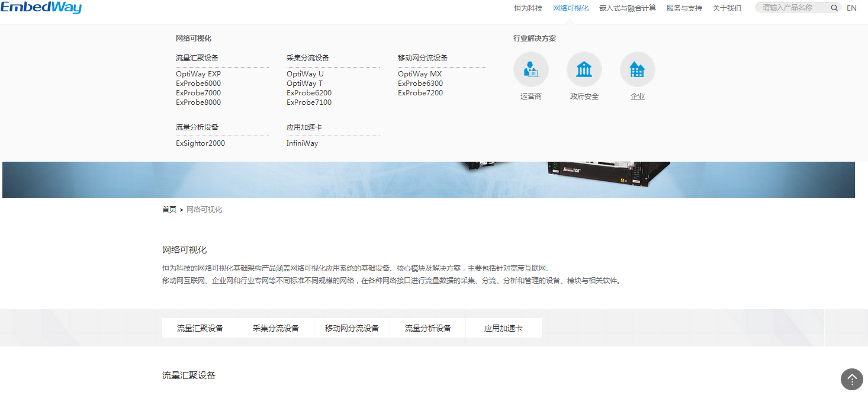
Task: Open the 恒为科技 menu
Action: (x=528, y=8)
